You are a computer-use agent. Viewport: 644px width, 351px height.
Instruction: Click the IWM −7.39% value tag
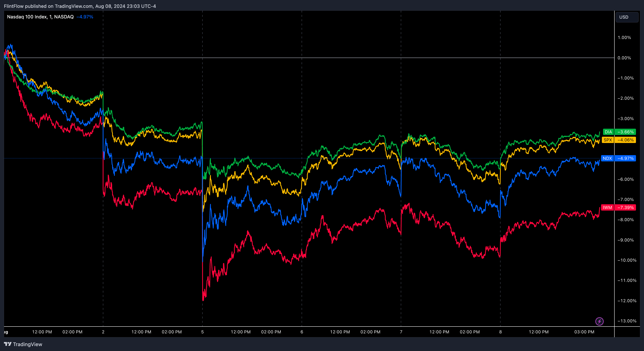pos(625,208)
